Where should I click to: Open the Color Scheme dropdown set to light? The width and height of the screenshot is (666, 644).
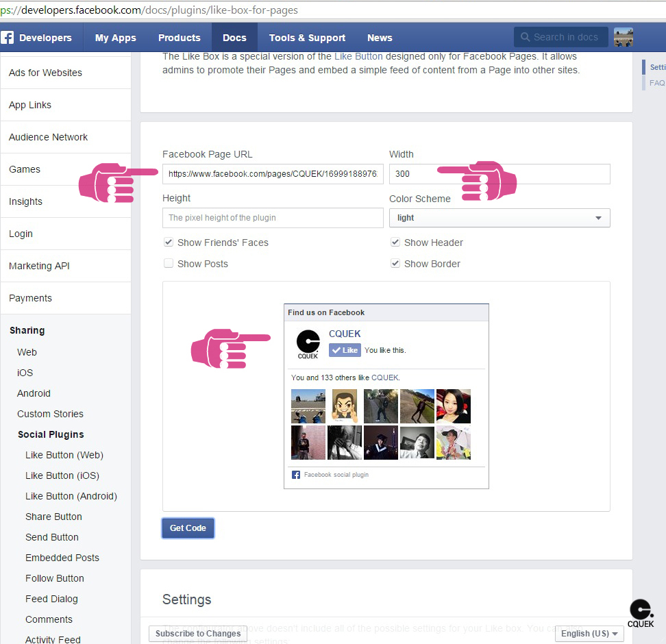(x=500, y=218)
